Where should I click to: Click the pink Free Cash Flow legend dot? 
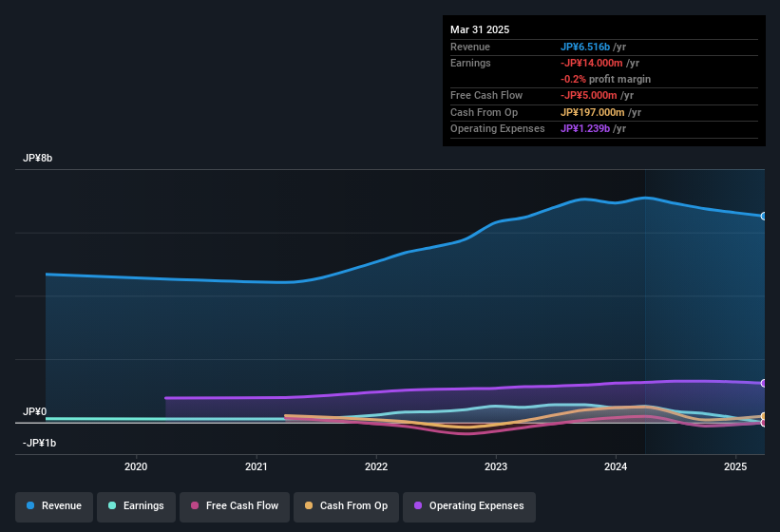pos(195,505)
